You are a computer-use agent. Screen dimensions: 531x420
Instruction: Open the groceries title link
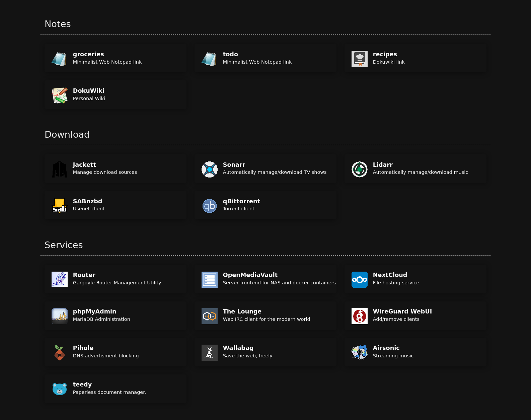pos(88,54)
